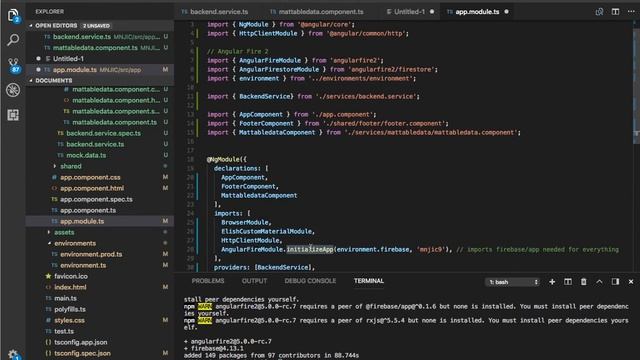Close the unsaved Untitled-1 tab dot
This screenshot has height=360, width=640.
(432, 12)
